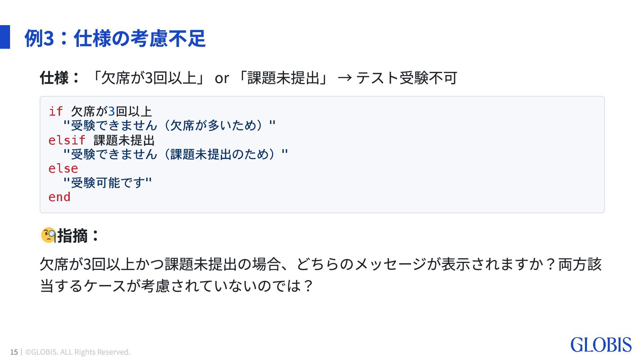Click the word 'or' in specification line
Screen dimensions: 644x362
tap(222, 78)
